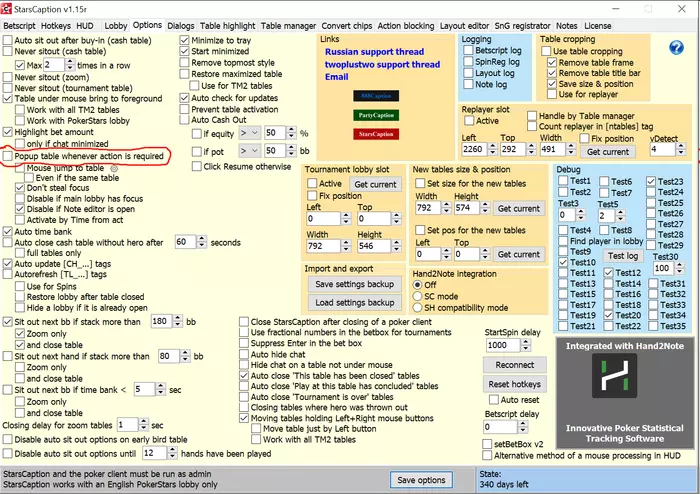Click the Email link
Screen dimensions: 700x494
pos(337,77)
